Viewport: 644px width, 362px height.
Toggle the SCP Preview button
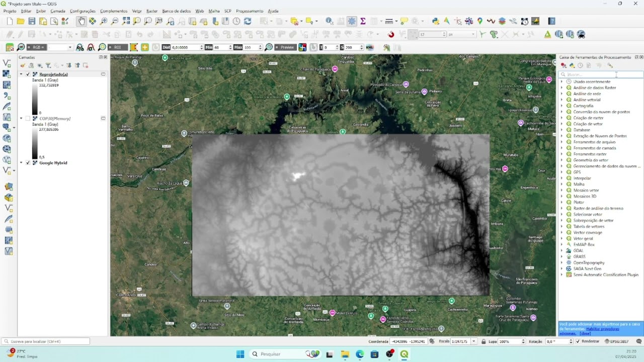286,47
